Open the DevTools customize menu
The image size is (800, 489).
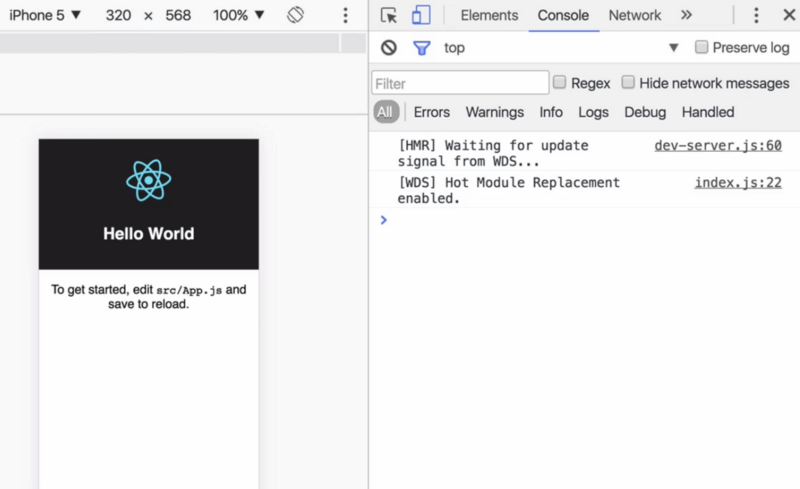click(x=756, y=15)
